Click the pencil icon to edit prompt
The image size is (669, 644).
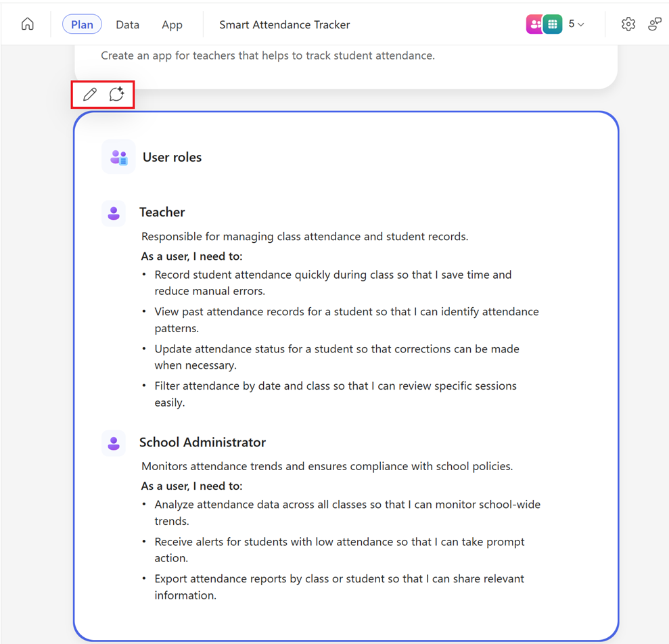[89, 94]
